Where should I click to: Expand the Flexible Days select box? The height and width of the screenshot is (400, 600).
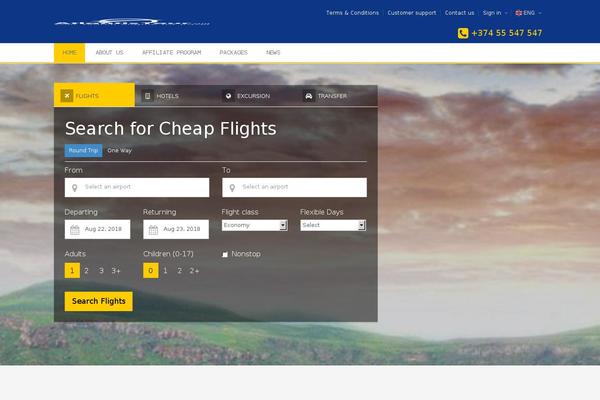click(333, 225)
